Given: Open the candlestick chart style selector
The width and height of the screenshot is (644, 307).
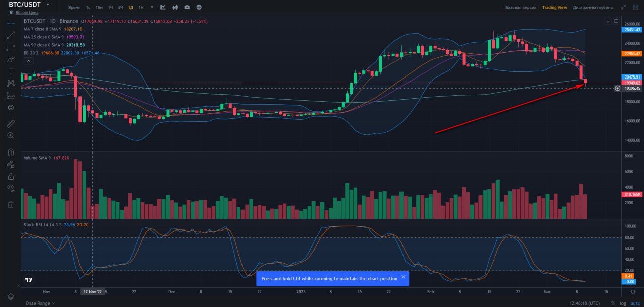Looking at the screenshot, I should tap(175, 7).
